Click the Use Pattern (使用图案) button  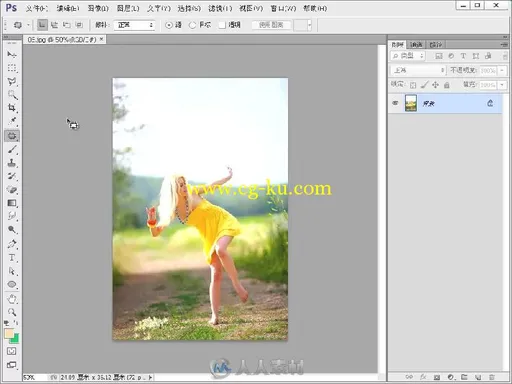click(x=271, y=25)
